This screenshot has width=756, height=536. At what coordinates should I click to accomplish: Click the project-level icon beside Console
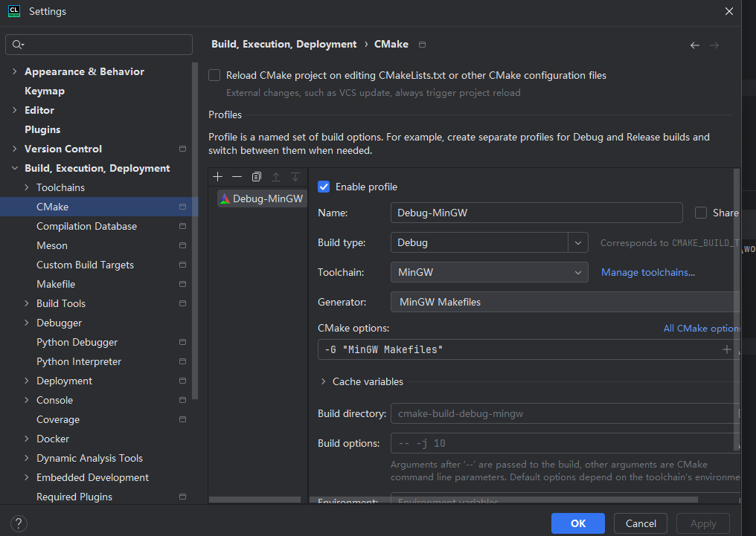pos(183,400)
